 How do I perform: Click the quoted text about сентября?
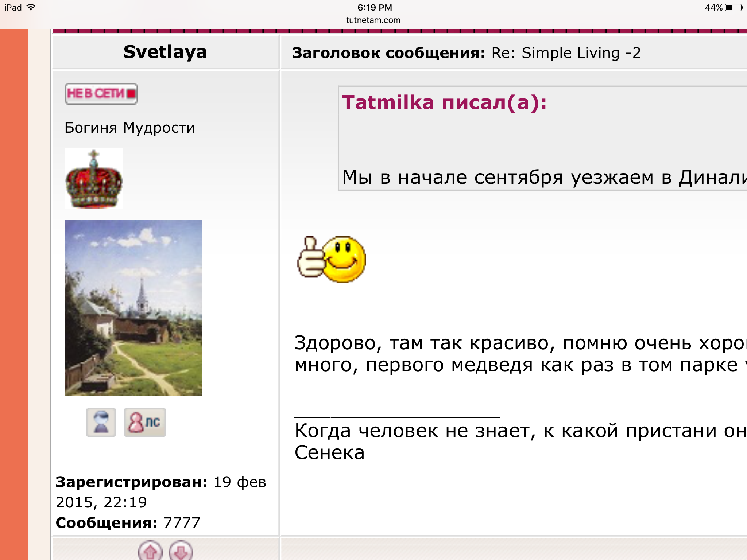tap(543, 178)
